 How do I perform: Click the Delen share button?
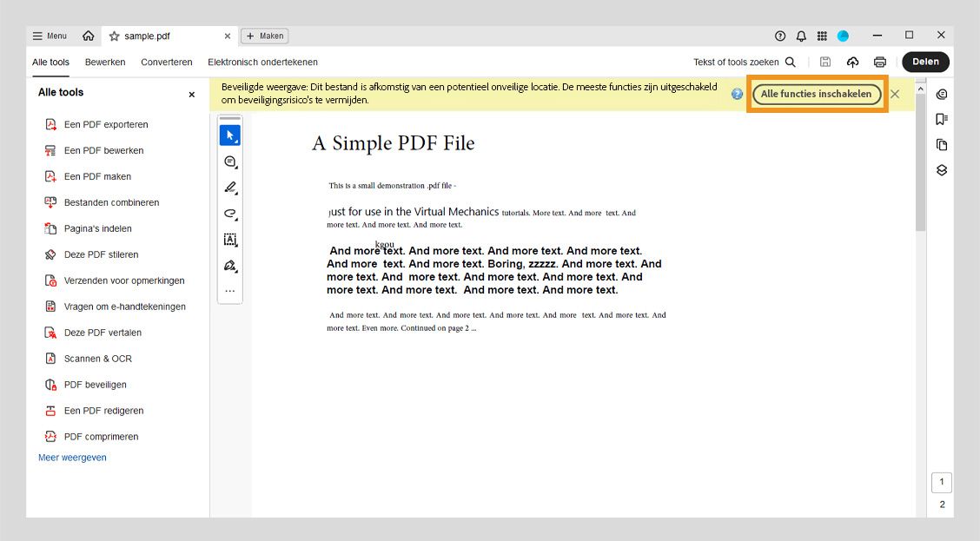coord(925,62)
